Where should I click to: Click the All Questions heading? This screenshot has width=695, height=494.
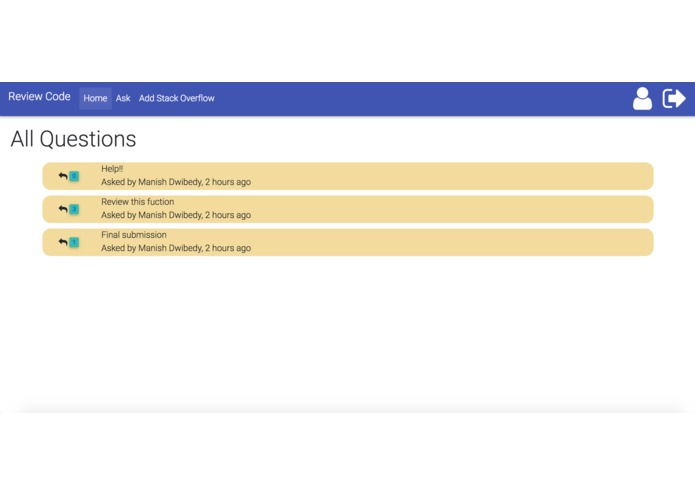click(x=73, y=139)
